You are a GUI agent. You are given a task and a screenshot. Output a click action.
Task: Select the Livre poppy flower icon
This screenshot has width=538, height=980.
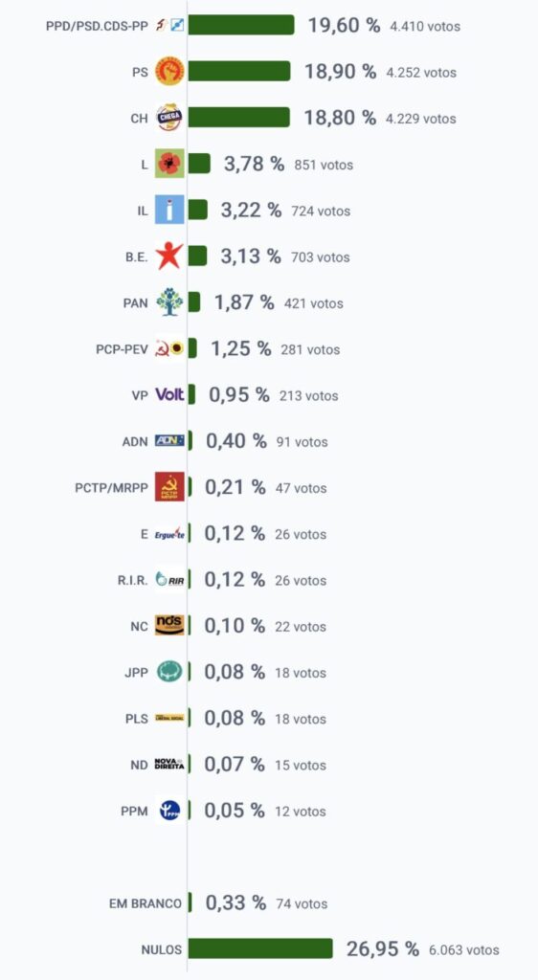point(169,164)
